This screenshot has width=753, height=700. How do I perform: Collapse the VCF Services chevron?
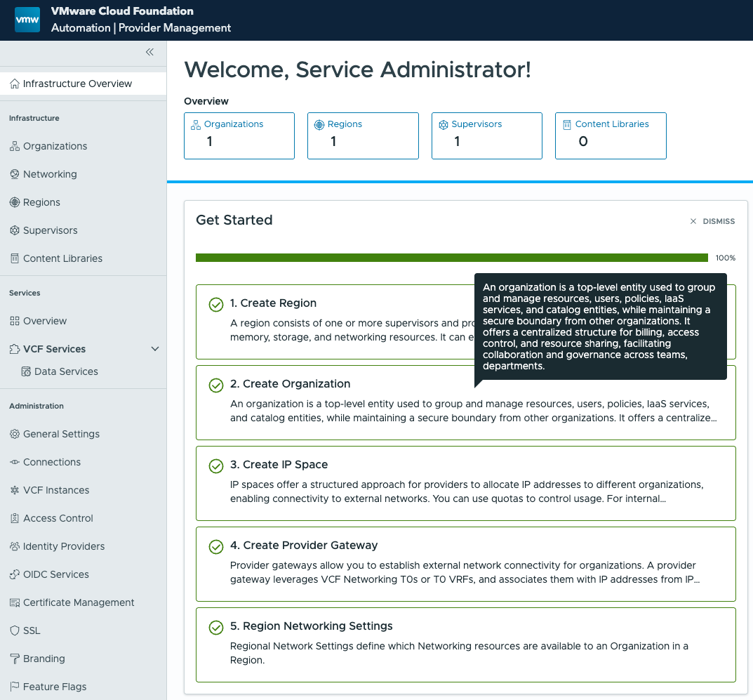pos(155,349)
